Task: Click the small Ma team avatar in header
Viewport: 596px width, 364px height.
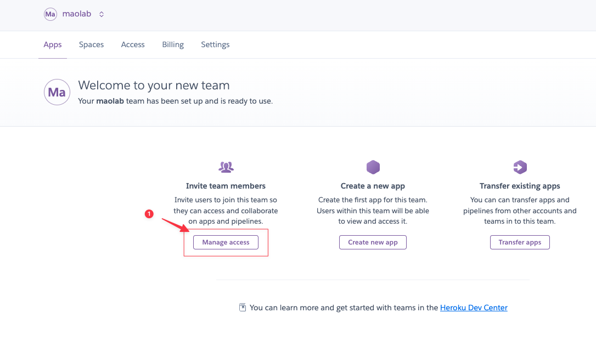Action: (x=50, y=14)
